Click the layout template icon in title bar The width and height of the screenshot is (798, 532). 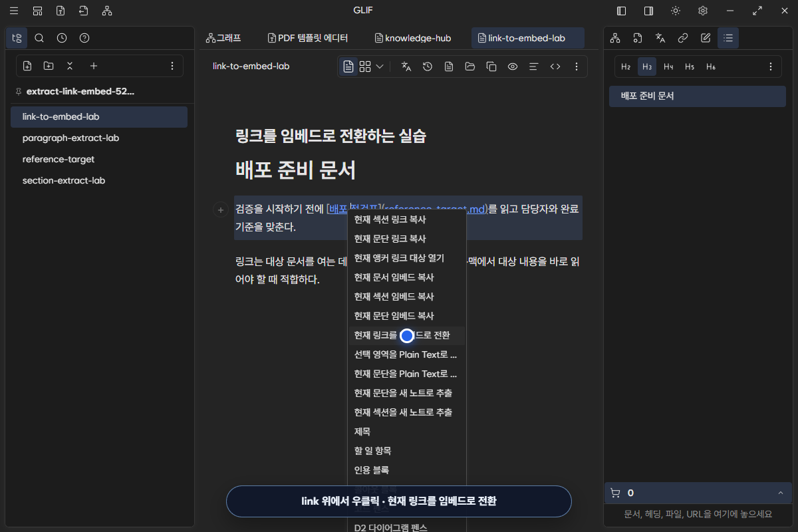pos(37,11)
